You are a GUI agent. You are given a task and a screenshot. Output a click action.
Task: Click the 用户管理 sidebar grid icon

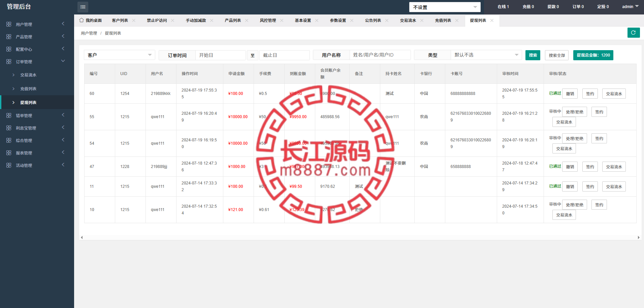click(x=9, y=24)
